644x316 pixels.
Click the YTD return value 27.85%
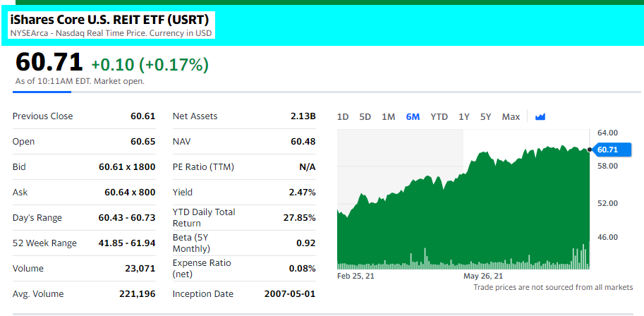[299, 218]
